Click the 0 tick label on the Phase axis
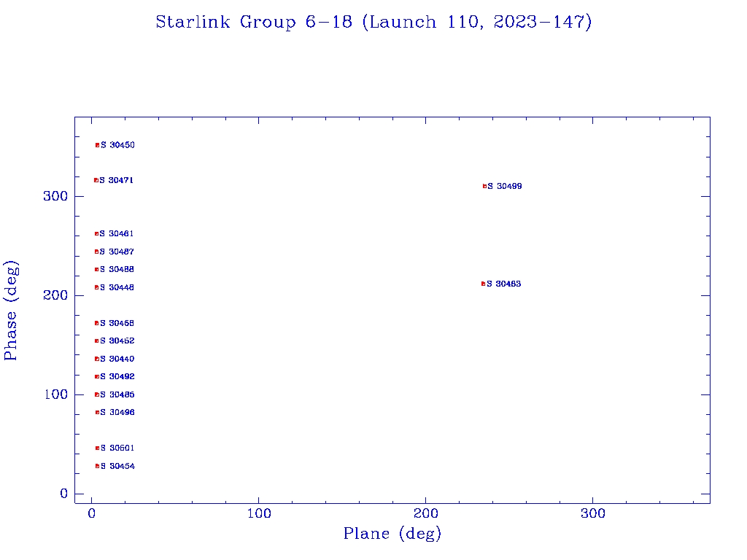Screen dimensions: 747x560 coord(63,494)
